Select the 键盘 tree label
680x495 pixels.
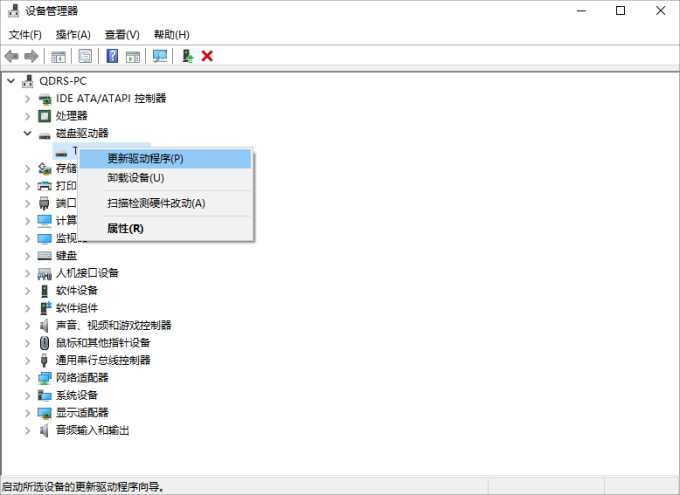pyautogui.click(x=66, y=256)
